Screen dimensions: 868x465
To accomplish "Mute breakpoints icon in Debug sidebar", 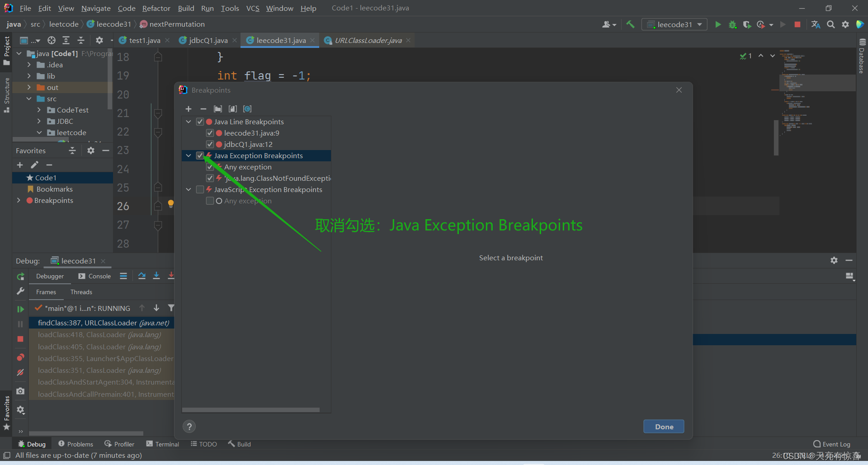I will point(20,372).
